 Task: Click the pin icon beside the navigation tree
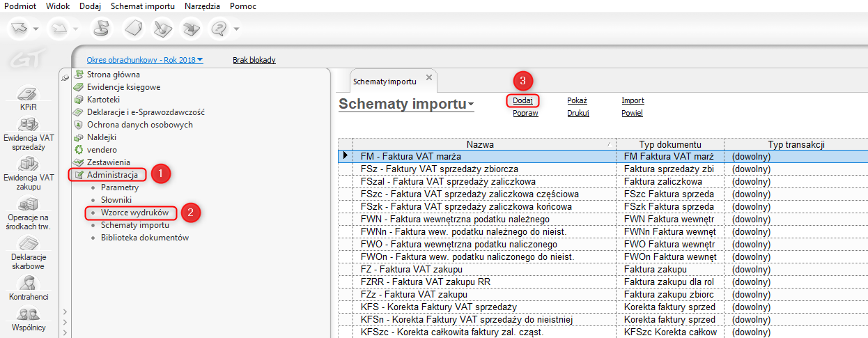coord(65,79)
